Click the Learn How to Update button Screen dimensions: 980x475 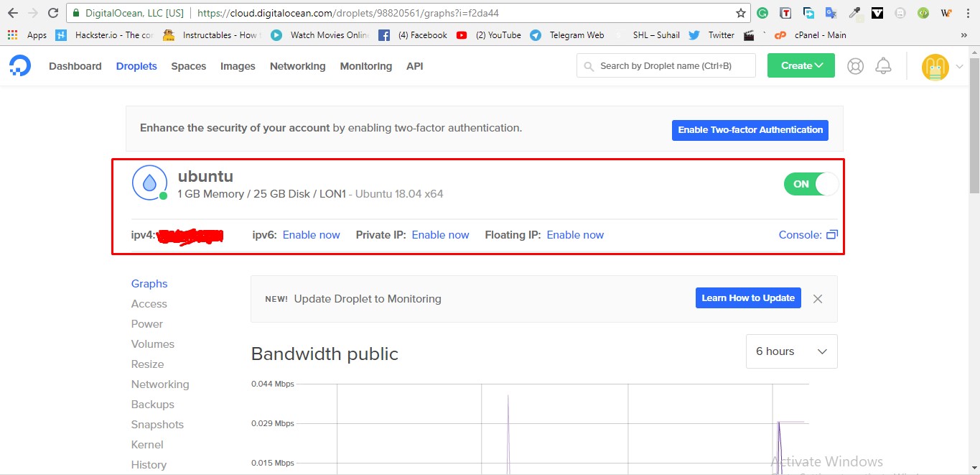[x=748, y=298]
